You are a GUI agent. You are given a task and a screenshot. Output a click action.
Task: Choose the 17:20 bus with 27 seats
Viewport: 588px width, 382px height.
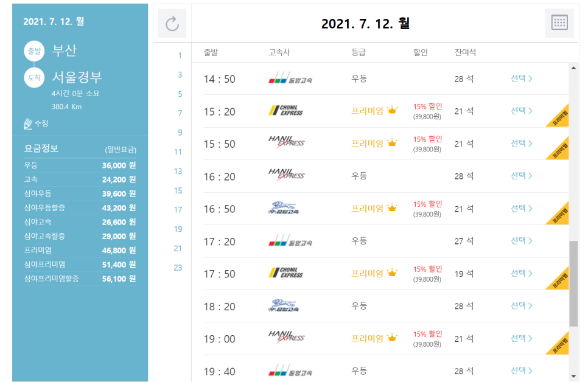pyautogui.click(x=521, y=241)
